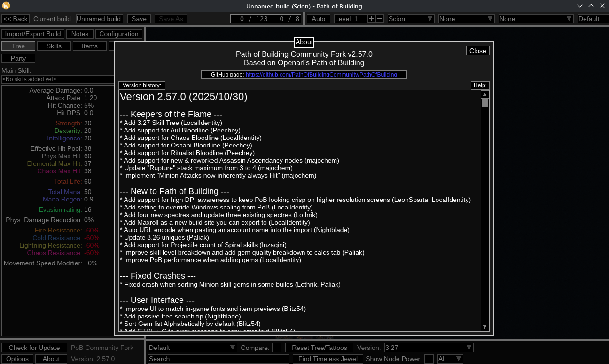Click the "Version 2.57.0 (2025/10/30)" heading
Image resolution: width=609 pixels, height=364 pixels.
[x=184, y=97]
